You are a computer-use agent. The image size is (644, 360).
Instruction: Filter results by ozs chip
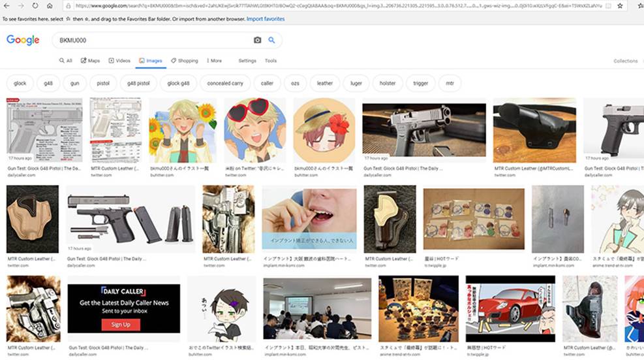[x=296, y=83]
